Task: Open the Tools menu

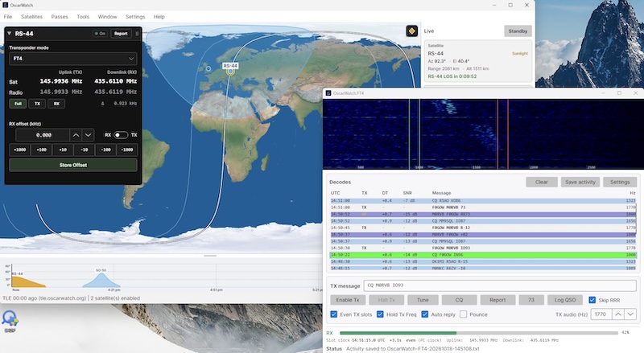Action: pyautogui.click(x=83, y=17)
